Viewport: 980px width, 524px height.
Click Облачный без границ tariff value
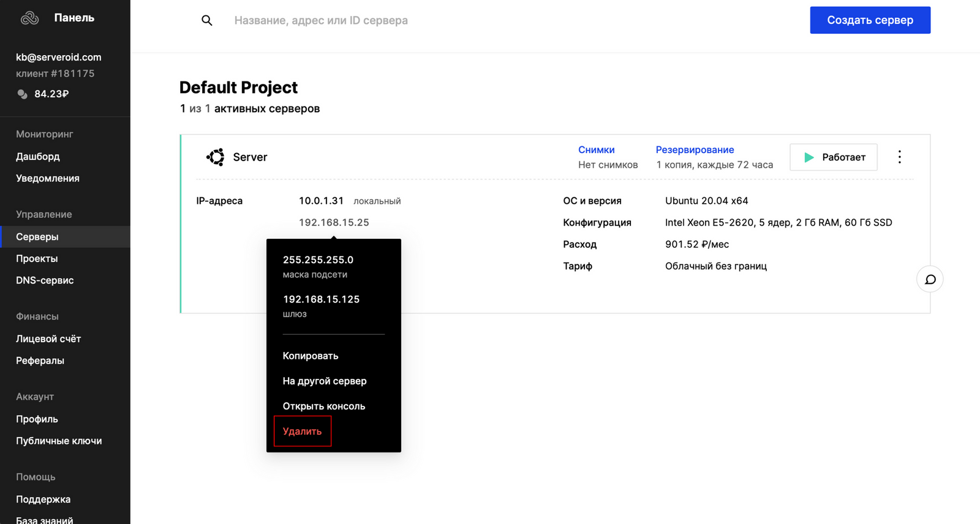pyautogui.click(x=716, y=266)
